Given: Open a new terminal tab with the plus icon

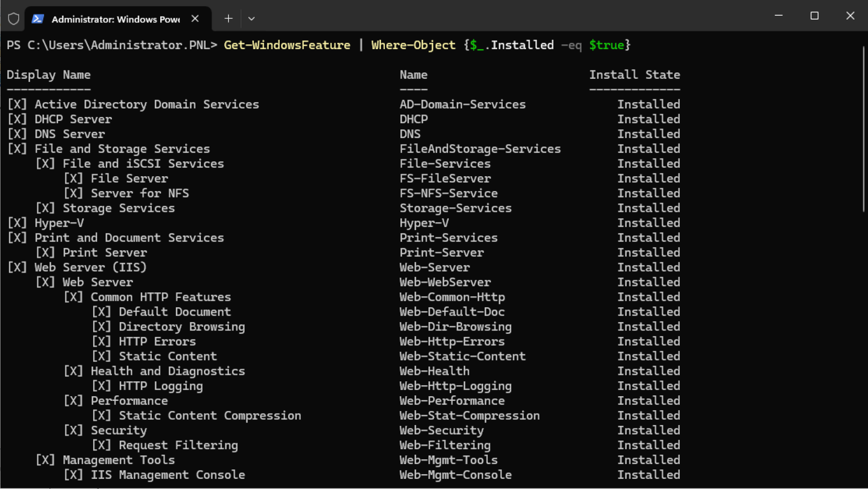Looking at the screenshot, I should point(228,19).
